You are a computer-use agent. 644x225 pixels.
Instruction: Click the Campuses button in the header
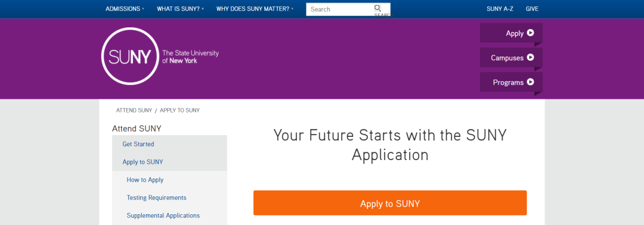click(512, 57)
